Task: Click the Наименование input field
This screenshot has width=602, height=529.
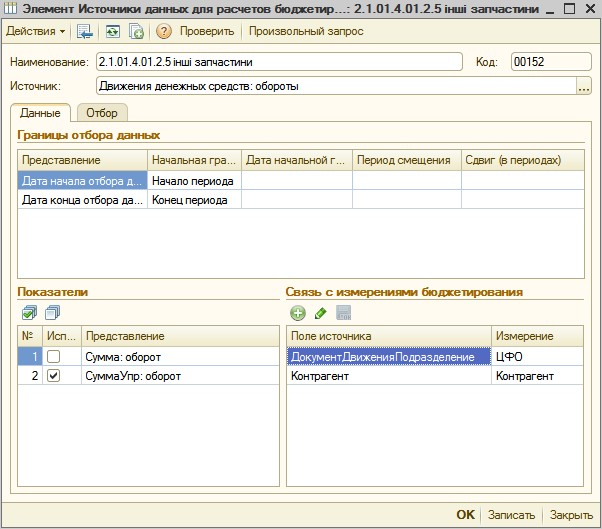Action: (x=279, y=62)
